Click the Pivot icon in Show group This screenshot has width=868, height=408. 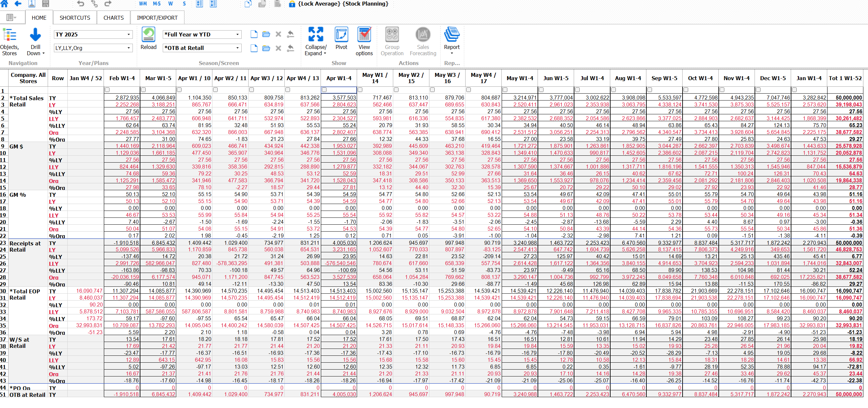(341, 37)
